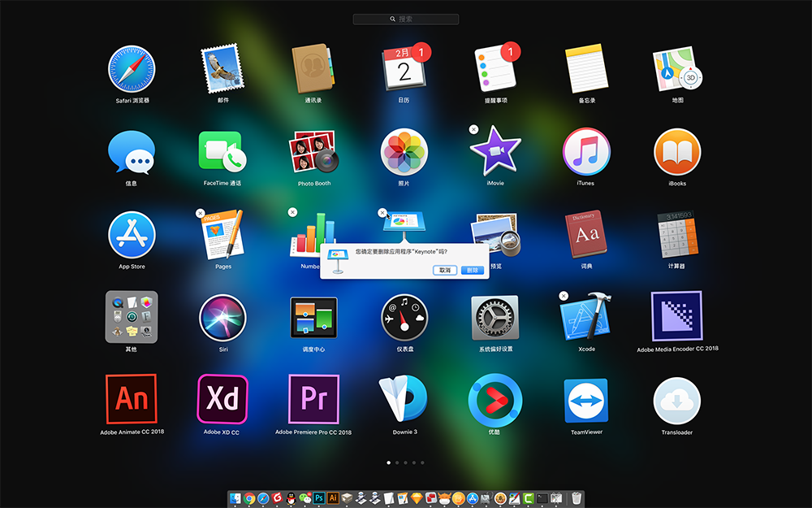
Task: Open the 照片 Photos app
Action: pyautogui.click(x=404, y=152)
